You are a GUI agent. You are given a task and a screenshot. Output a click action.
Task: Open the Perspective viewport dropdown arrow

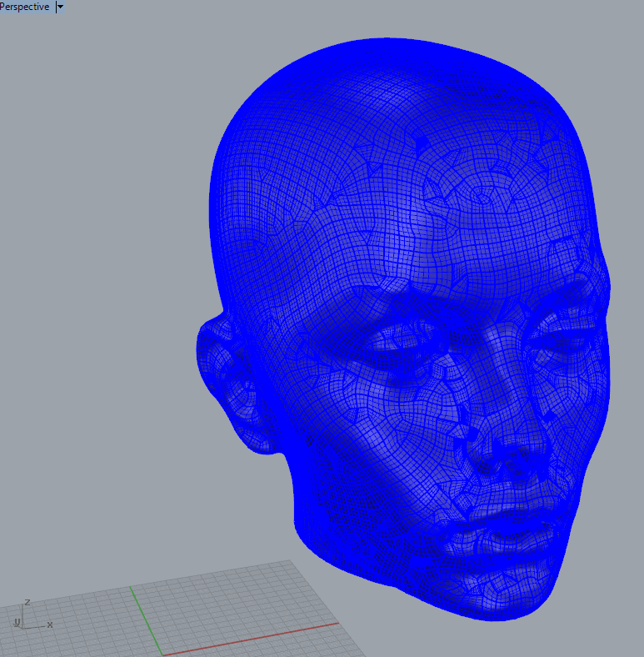pos(60,7)
